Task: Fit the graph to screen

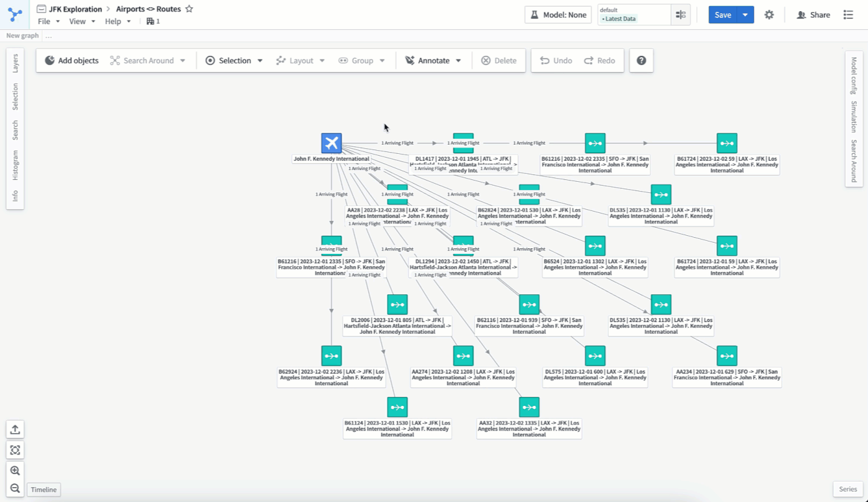Action: tap(15, 450)
